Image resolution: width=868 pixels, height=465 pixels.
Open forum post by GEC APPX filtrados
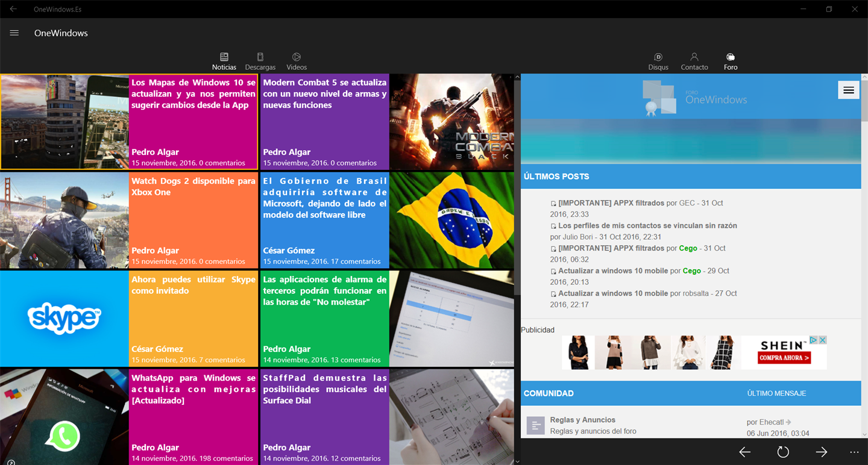click(x=611, y=203)
